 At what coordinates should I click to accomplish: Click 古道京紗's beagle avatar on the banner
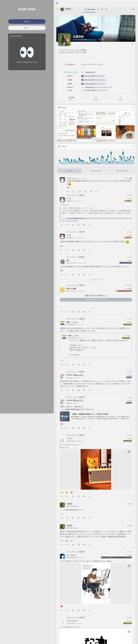[x=64, y=40]
